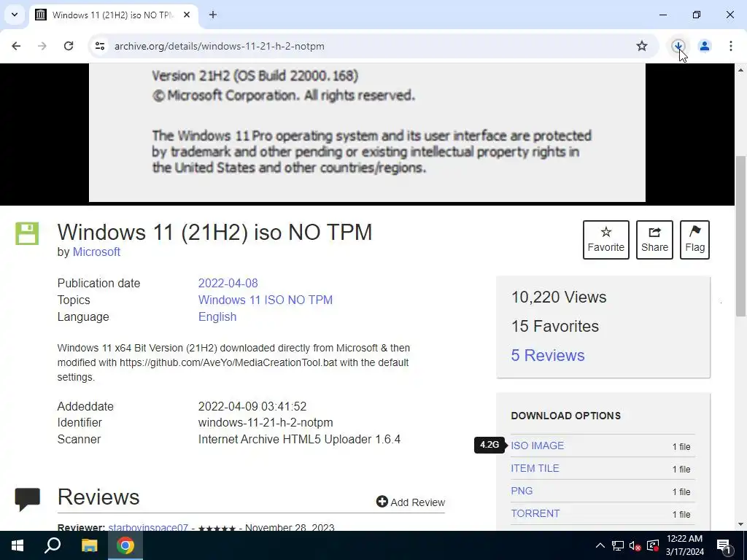Viewport: 747px width, 560px height.
Task: Open the Chrome profile icon
Action: pyautogui.click(x=705, y=46)
